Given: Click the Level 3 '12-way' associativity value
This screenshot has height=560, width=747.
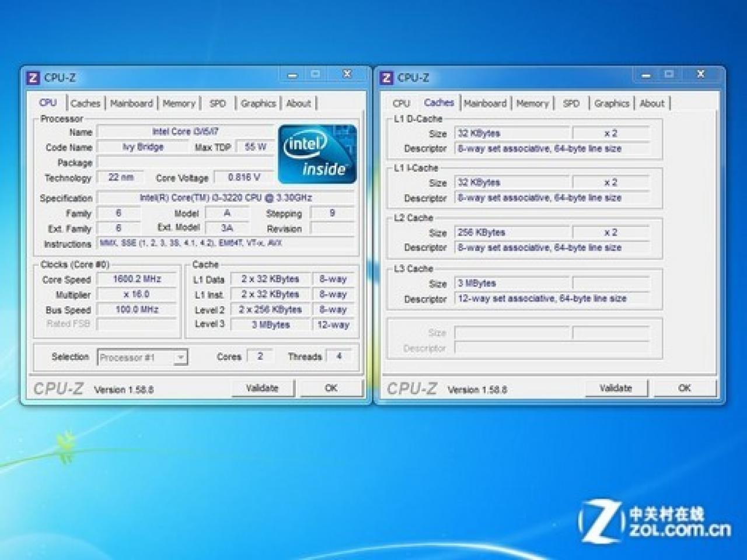Looking at the screenshot, I should coord(333,325).
